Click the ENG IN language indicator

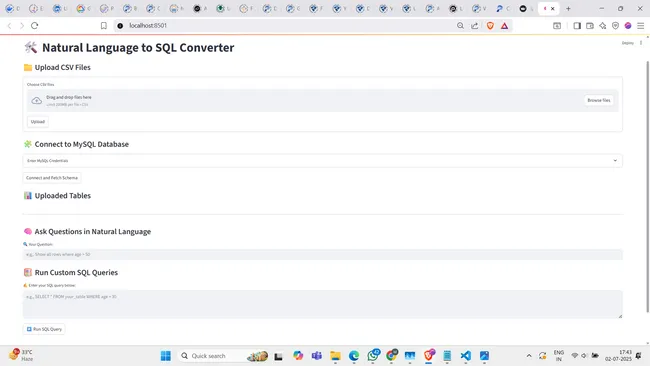(559, 356)
